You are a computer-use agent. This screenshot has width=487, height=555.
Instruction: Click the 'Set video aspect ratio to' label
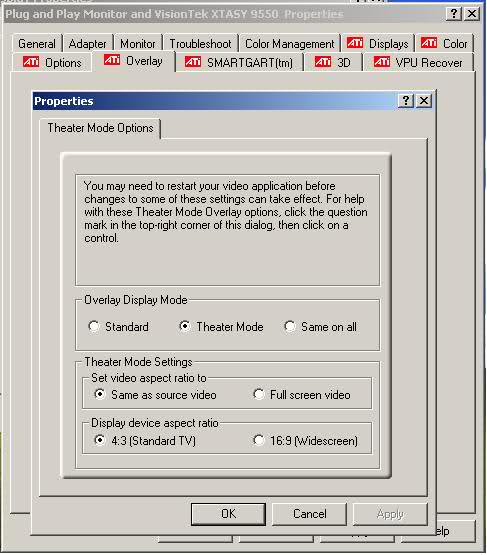(x=149, y=378)
